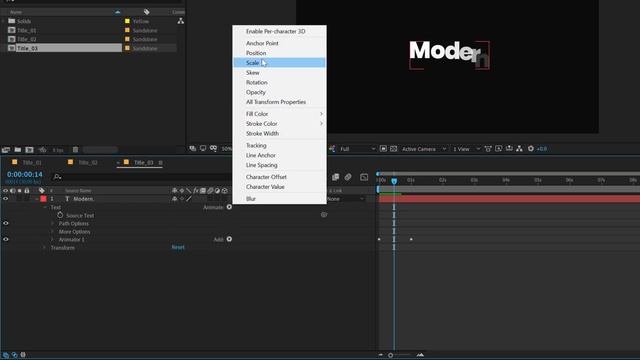640x360 pixels.
Task: Choose Line Spacing menu entry
Action: (x=279, y=165)
